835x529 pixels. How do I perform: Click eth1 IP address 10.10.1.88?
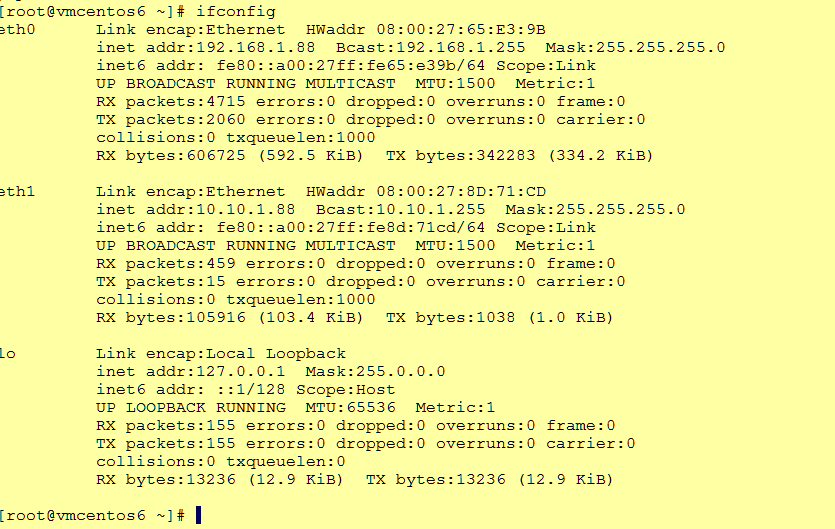[245, 209]
